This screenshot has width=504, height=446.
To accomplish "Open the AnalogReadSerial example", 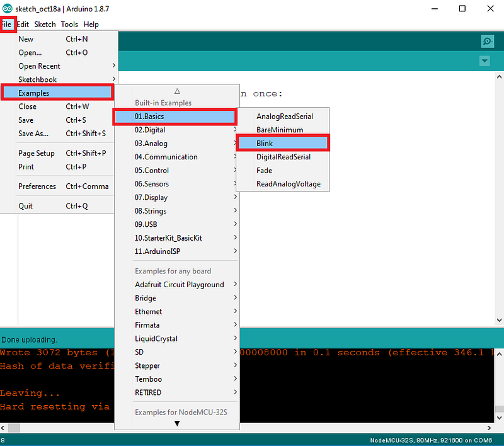I will [x=283, y=117].
